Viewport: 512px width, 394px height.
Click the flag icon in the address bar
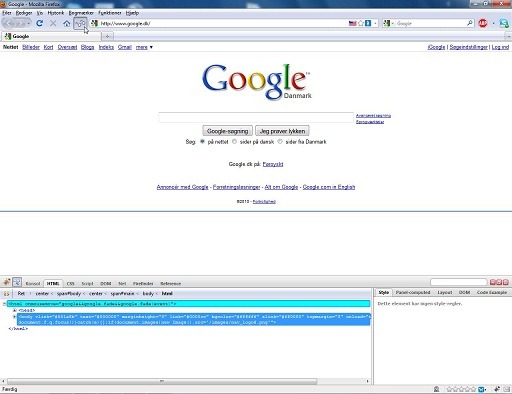click(352, 23)
